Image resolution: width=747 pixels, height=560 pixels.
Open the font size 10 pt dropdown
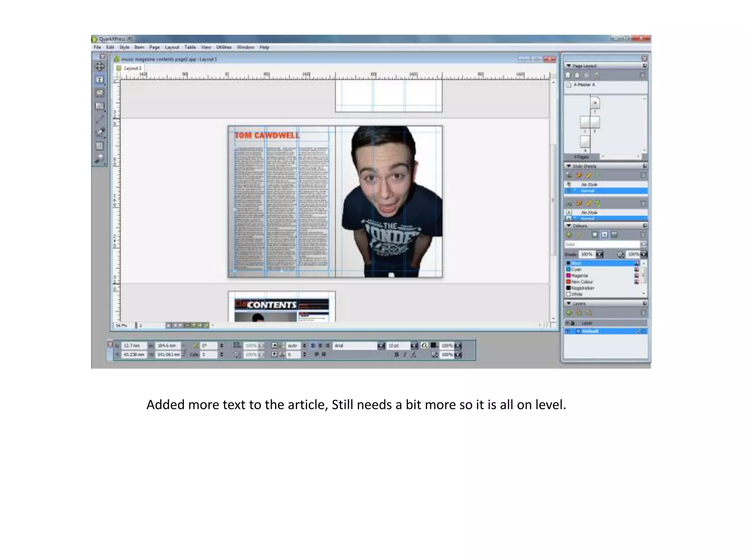pyautogui.click(x=414, y=346)
